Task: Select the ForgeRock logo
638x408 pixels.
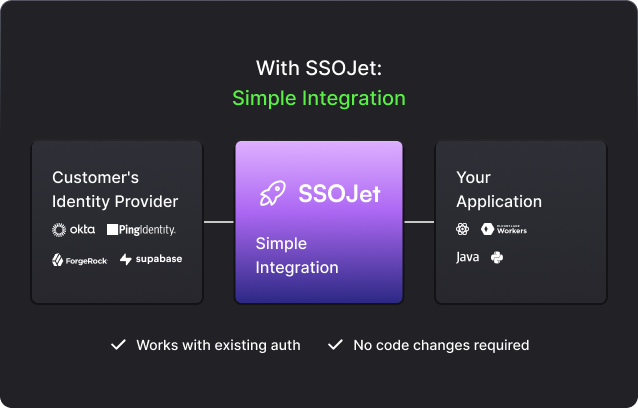Action: [80, 260]
